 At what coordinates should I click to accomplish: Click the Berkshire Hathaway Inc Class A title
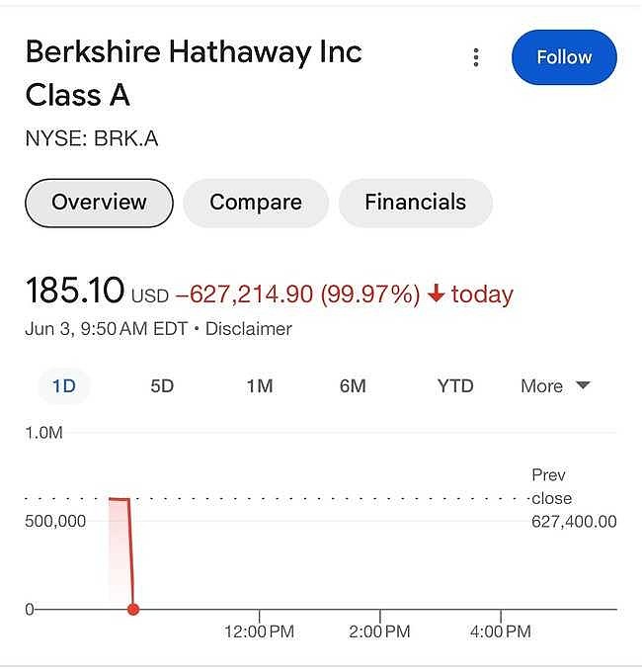(x=194, y=73)
